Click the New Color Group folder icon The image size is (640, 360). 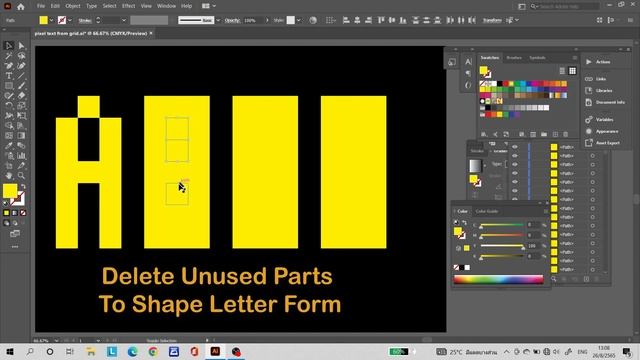(x=544, y=134)
